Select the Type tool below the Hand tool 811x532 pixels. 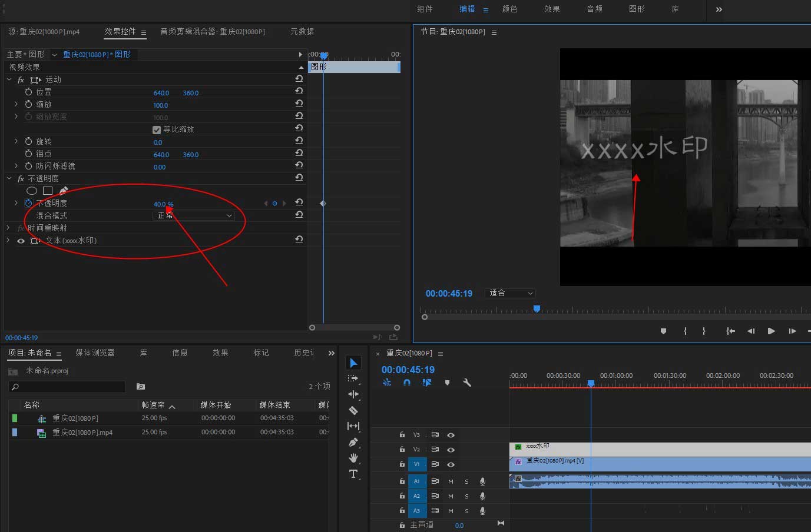point(353,474)
